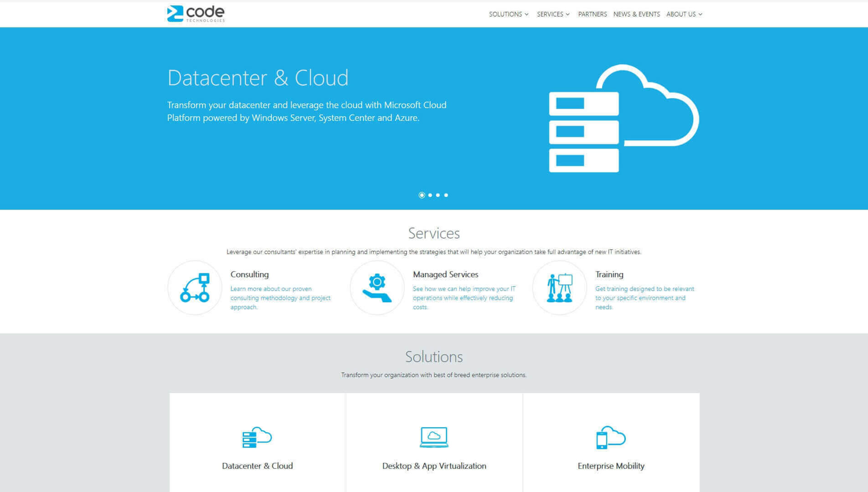Click the Datacenter & Cloud hero heading

(258, 77)
